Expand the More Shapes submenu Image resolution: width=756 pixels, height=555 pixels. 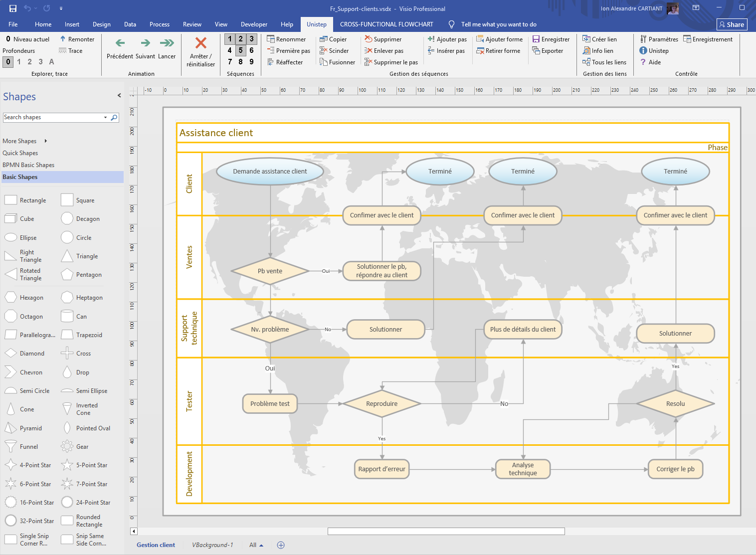click(x=45, y=141)
